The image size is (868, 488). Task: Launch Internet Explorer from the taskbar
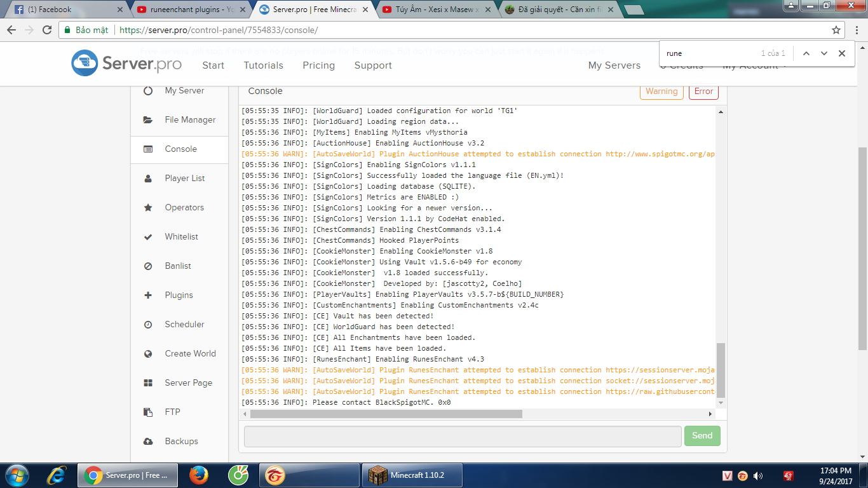click(57, 475)
